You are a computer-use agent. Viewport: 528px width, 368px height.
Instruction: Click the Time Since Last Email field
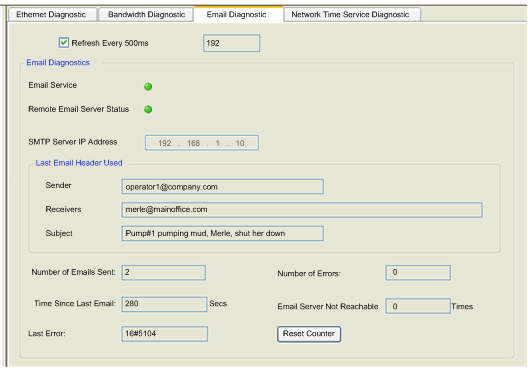coord(164,304)
